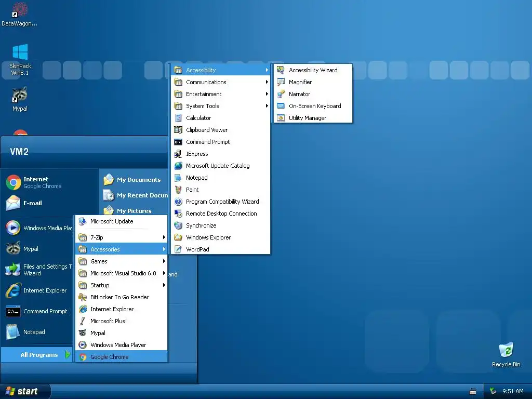Screen dimensions: 532x399
Task: Expand the Communications submenu arrow
Action: (267, 82)
